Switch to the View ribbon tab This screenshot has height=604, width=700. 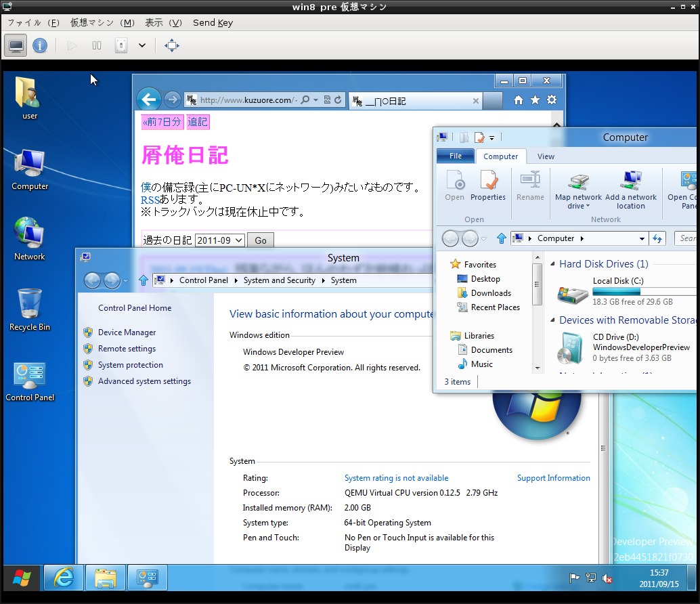coord(546,156)
